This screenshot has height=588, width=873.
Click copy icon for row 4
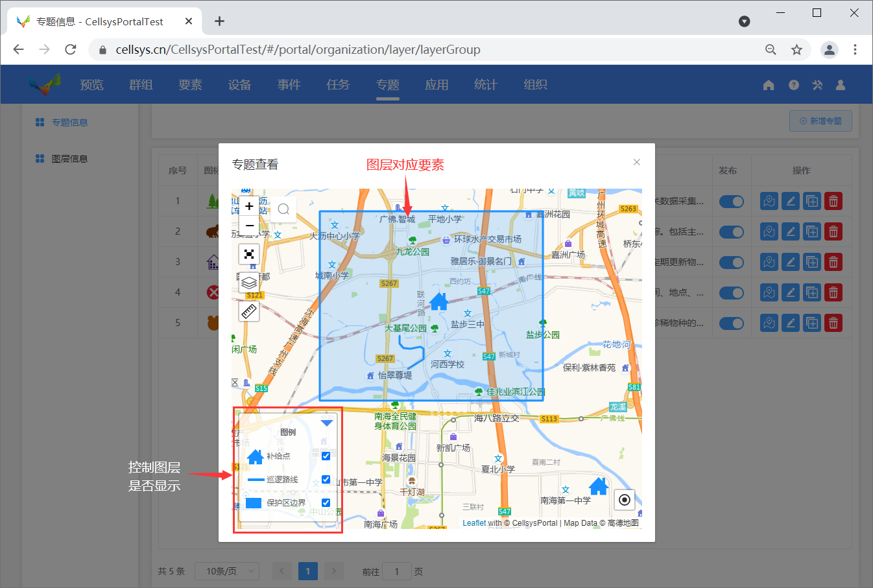pyautogui.click(x=812, y=292)
